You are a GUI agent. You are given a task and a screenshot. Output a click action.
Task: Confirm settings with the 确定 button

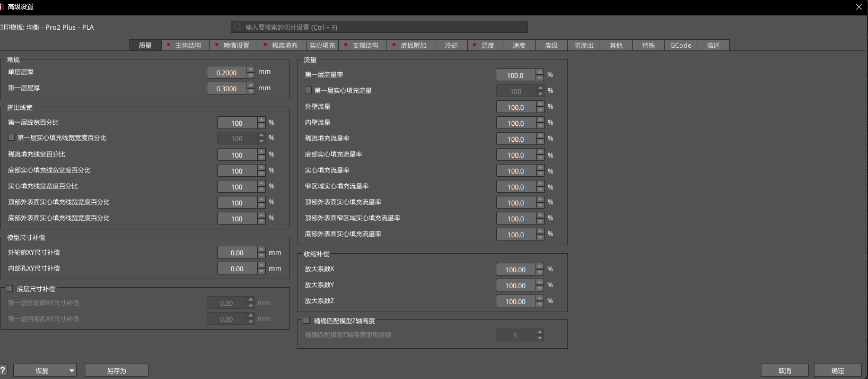[x=838, y=371]
